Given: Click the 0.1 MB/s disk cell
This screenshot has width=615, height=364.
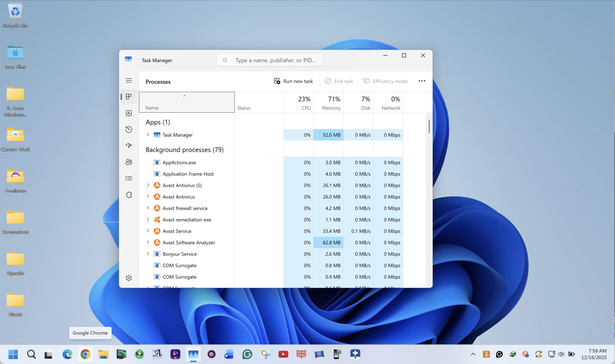Looking at the screenshot, I should (x=358, y=231).
